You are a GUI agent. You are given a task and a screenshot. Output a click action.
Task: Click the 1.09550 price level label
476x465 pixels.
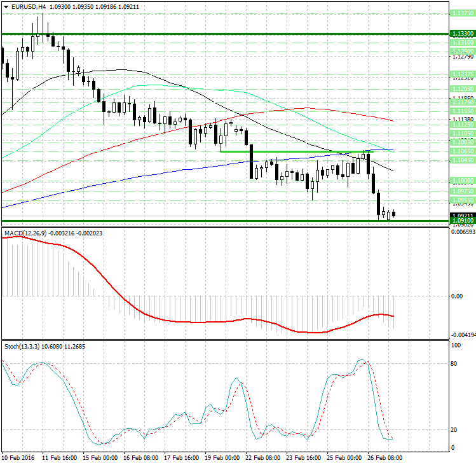[x=463, y=200]
